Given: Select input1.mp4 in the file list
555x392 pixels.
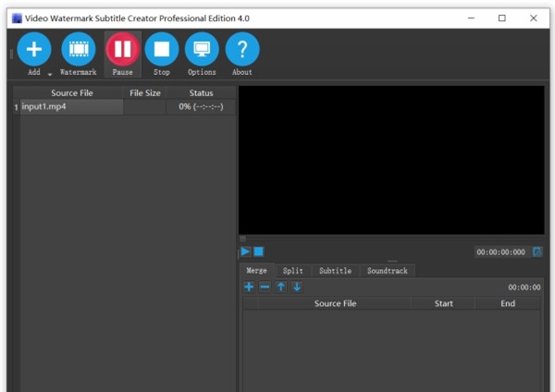Looking at the screenshot, I should [70, 107].
